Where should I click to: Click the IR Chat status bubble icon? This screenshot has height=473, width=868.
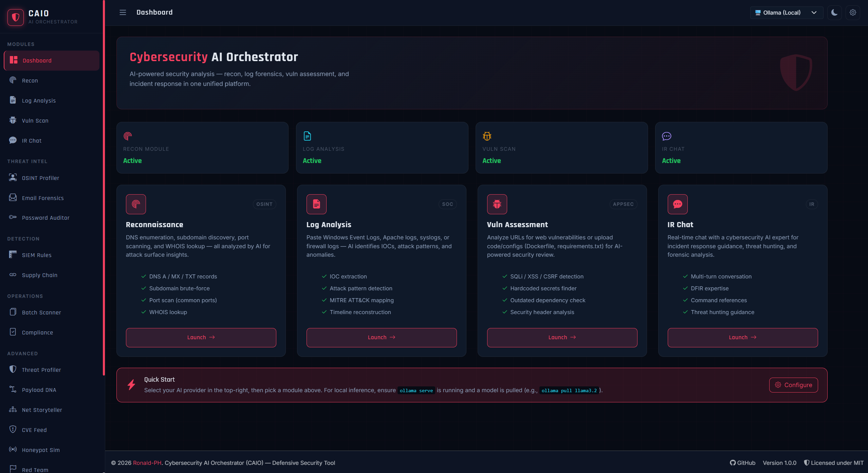[x=666, y=136]
